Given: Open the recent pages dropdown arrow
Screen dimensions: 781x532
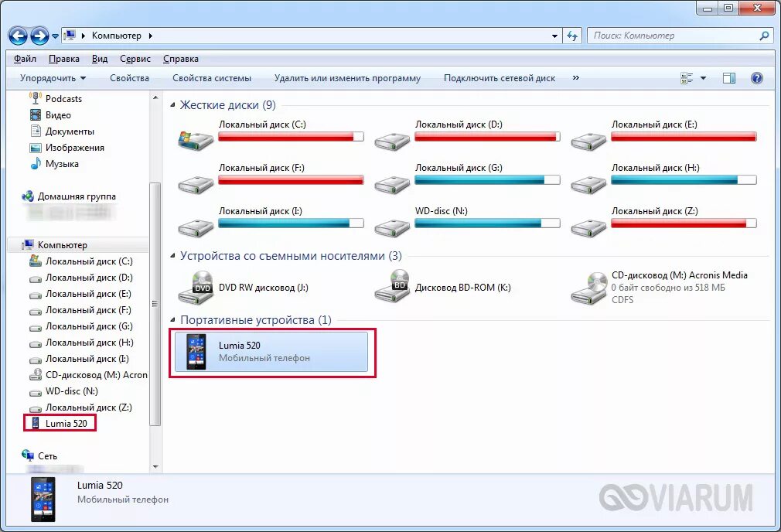Looking at the screenshot, I should [55, 36].
